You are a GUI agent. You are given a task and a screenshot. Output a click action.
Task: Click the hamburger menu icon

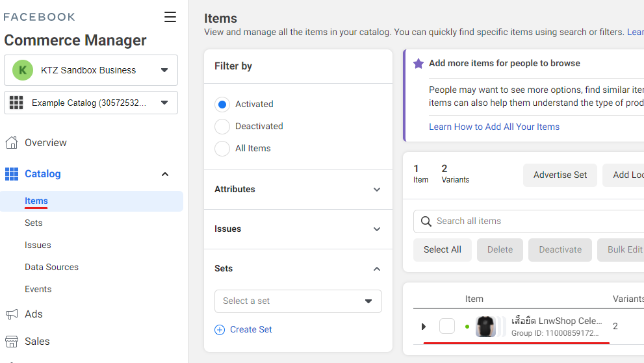pos(170,17)
